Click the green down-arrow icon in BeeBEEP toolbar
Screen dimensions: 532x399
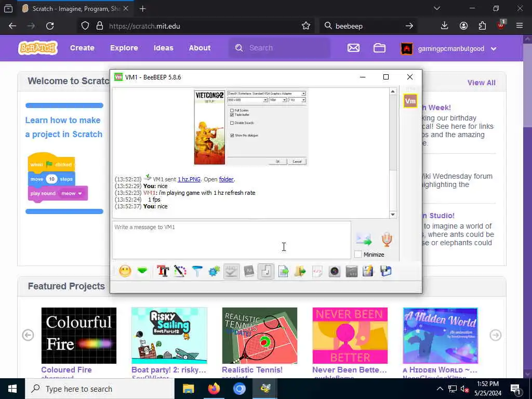(x=142, y=271)
